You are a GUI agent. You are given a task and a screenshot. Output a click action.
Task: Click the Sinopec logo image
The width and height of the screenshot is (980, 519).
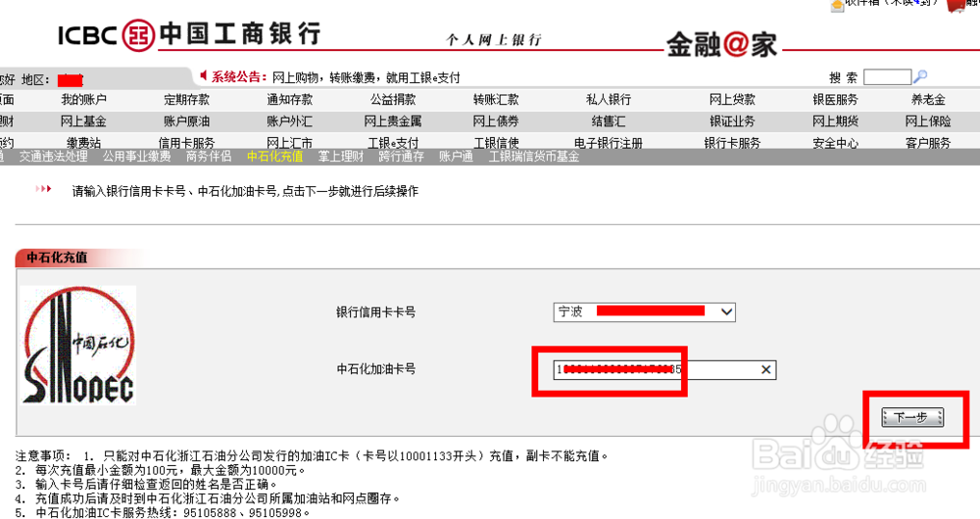78,346
